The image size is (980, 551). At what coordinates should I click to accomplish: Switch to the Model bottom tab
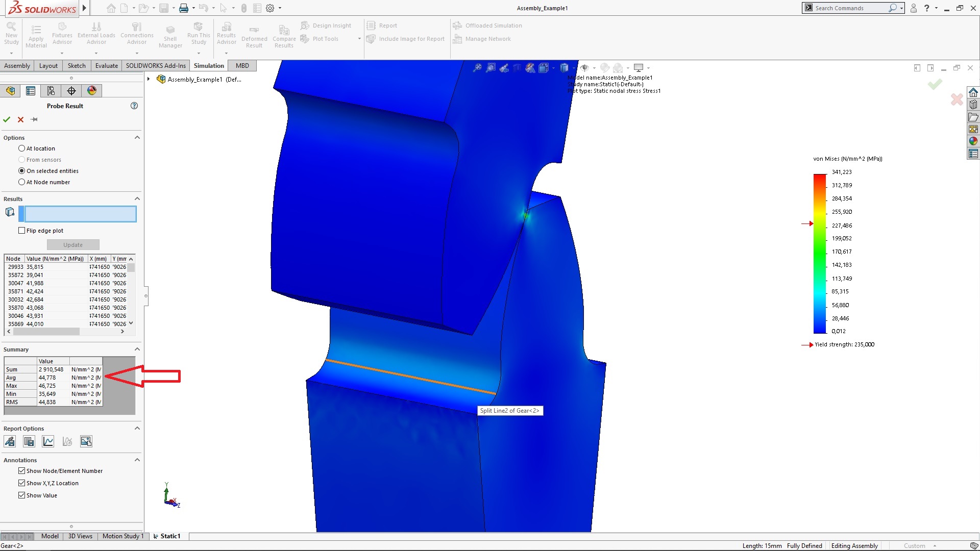(50, 536)
